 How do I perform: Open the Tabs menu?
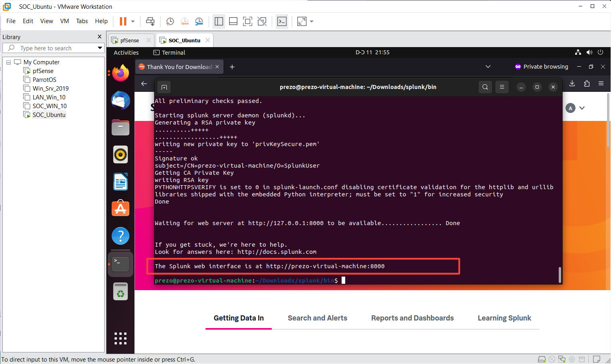click(82, 21)
